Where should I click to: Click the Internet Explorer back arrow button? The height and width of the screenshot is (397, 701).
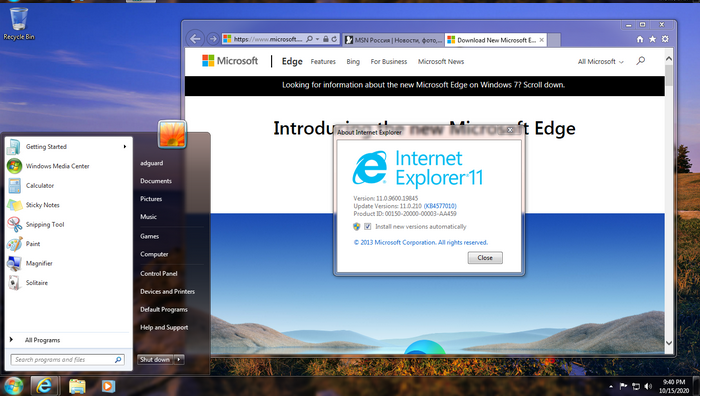(x=195, y=39)
